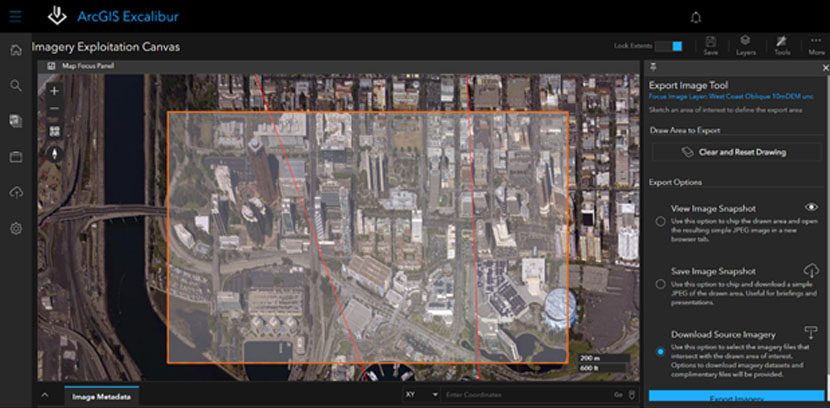
Task: Save the canvas
Action: [710, 46]
